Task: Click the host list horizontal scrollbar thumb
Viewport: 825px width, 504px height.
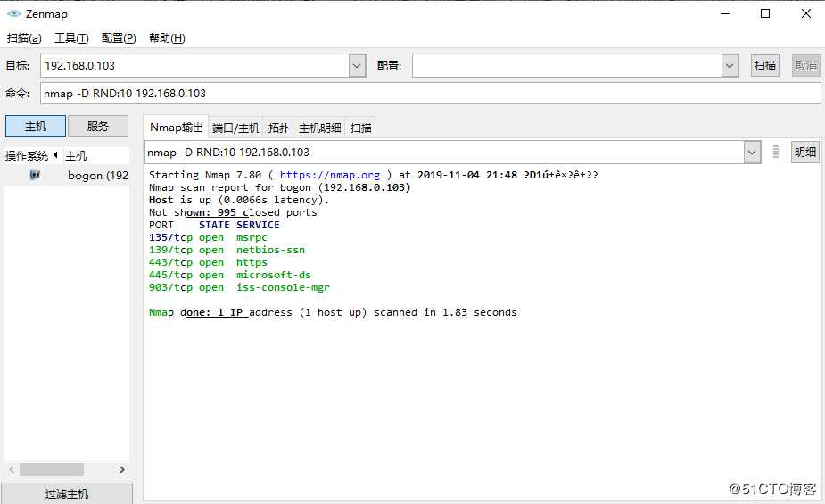Action: point(52,469)
